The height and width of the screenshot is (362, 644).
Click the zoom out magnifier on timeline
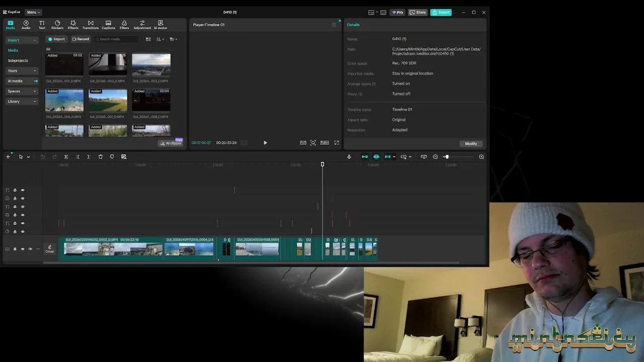[x=435, y=157]
